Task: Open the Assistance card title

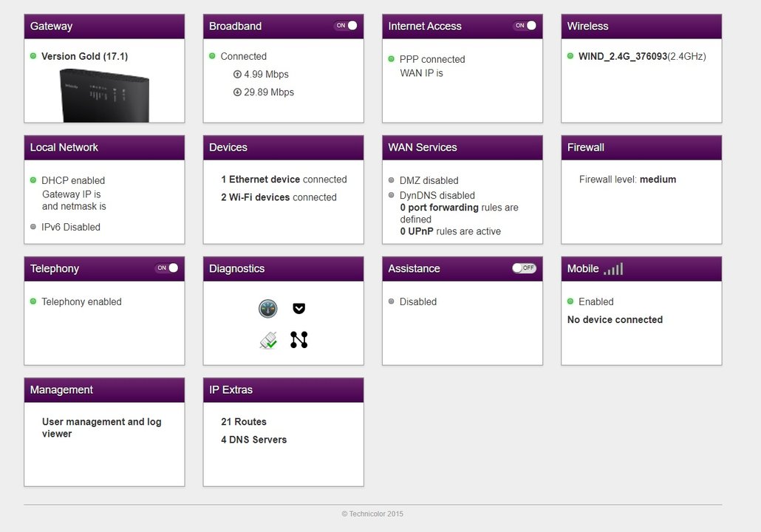Action: [414, 269]
